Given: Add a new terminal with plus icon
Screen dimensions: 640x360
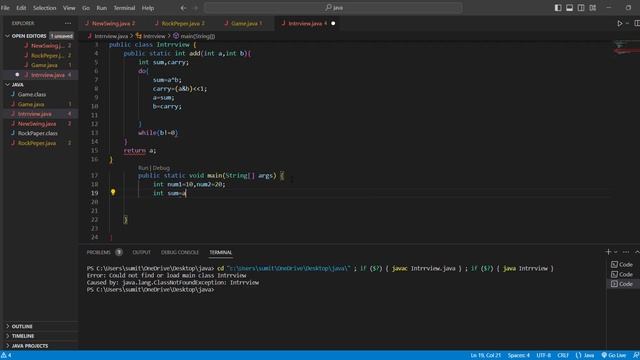Looking at the screenshot, I should [608, 252].
